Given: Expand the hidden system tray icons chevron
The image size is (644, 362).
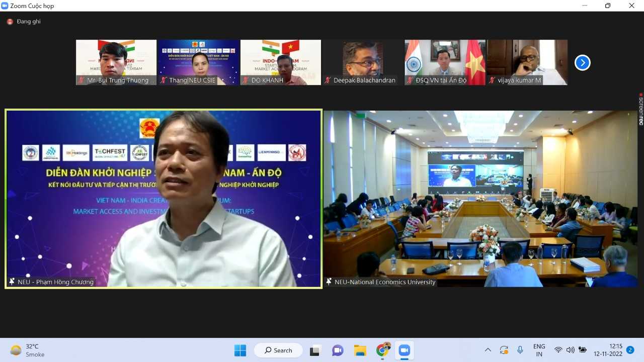Looking at the screenshot, I should click(488, 350).
